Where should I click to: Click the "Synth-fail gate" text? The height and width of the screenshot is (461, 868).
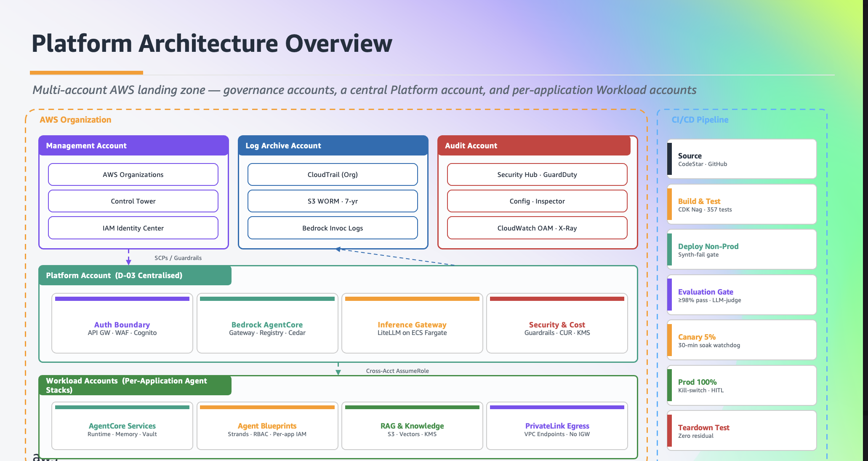point(698,255)
